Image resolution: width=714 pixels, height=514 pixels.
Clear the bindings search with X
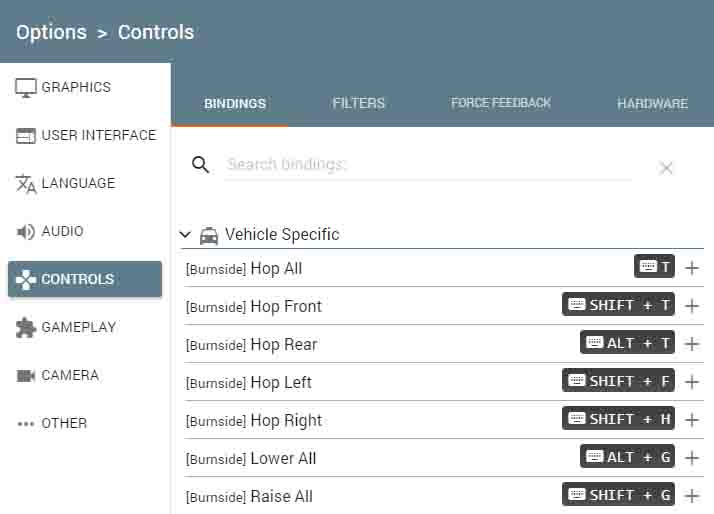[x=666, y=168]
